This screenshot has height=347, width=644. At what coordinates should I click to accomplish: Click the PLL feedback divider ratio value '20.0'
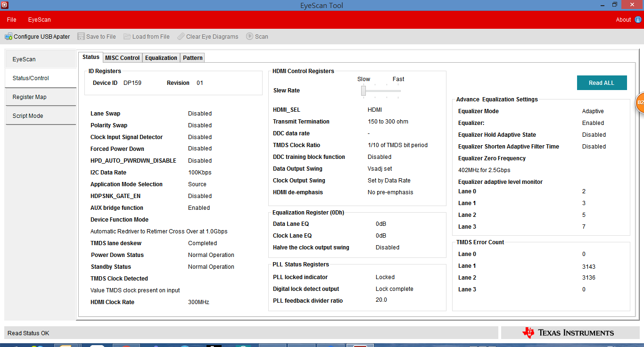(381, 300)
